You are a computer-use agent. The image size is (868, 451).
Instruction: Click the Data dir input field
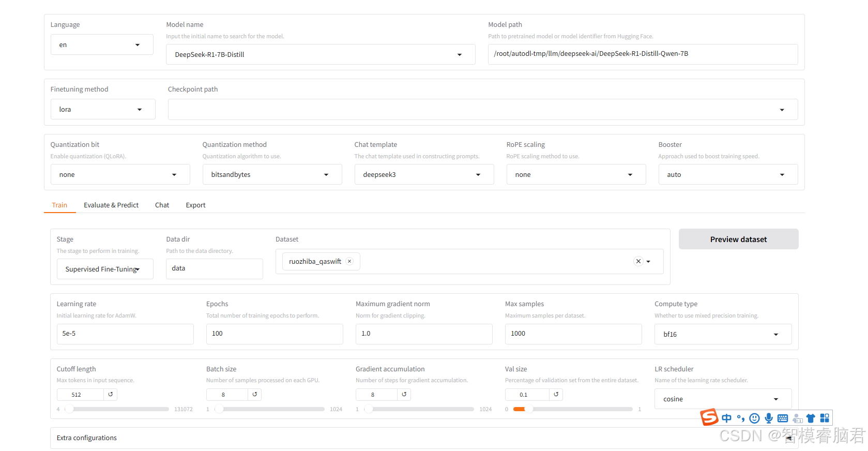coord(215,268)
